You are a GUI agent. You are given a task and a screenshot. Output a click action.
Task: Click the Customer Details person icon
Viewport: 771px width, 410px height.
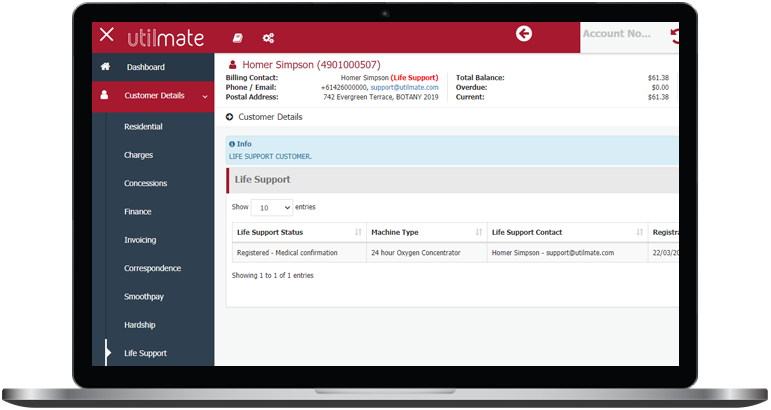pyautogui.click(x=107, y=96)
